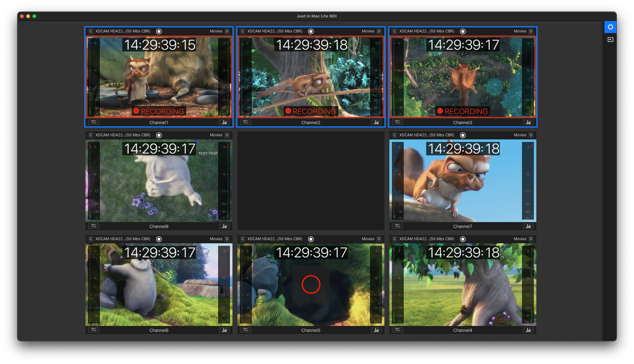Show audio meters icon for Channel1
634x364 pixels.
point(224,122)
